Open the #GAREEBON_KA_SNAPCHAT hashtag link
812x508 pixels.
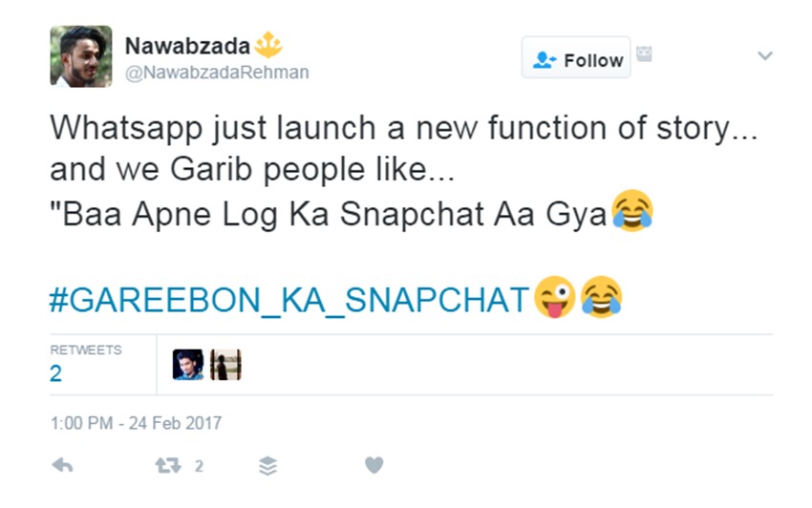click(288, 298)
